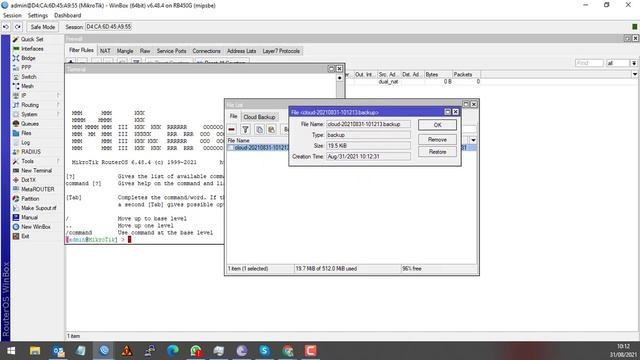Viewport: 640px width, 360px height.
Task: Open Microsoft Edge from the taskbar
Action: [x=173, y=351]
